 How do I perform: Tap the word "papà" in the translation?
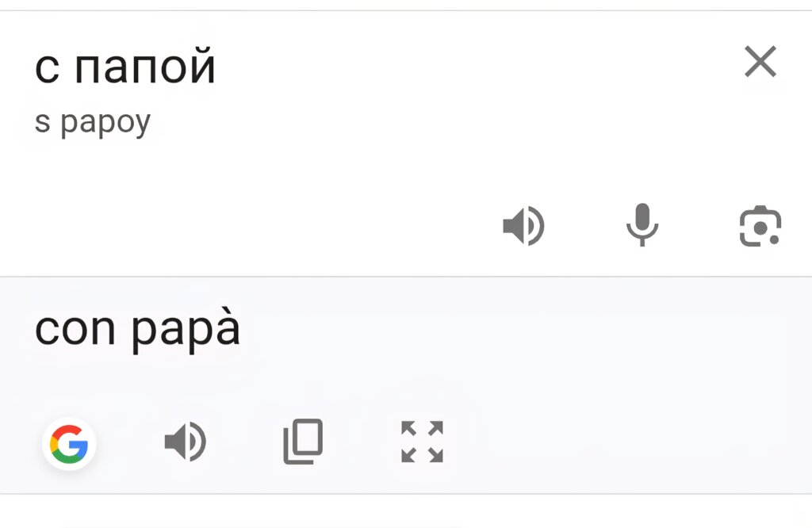click(186, 331)
